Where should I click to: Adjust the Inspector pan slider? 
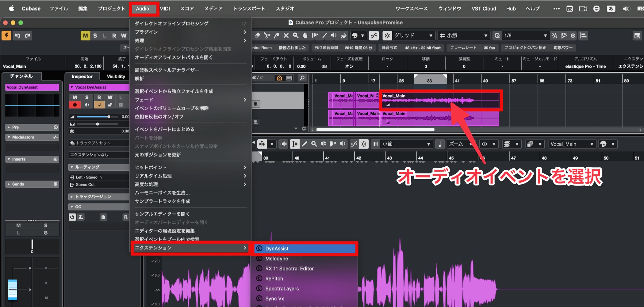tap(97, 124)
